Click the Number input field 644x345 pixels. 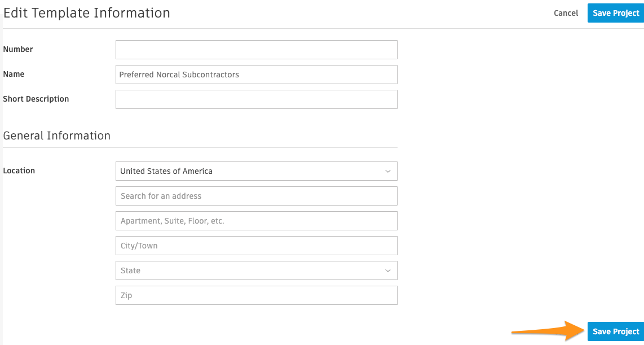[x=256, y=49]
